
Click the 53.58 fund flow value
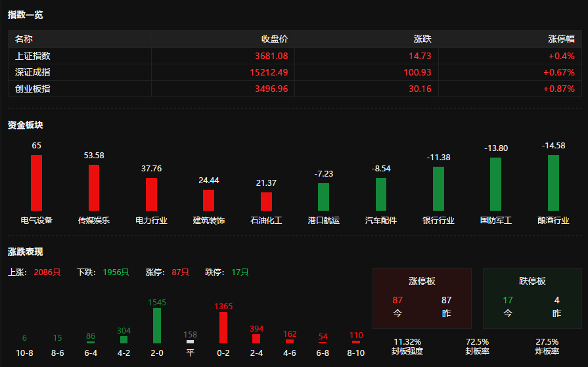(94, 156)
